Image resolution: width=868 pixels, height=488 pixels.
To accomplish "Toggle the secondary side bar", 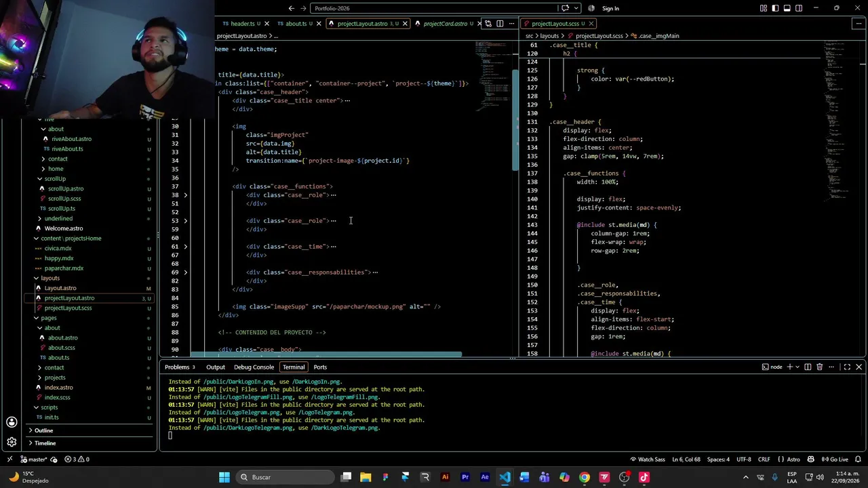I will [x=799, y=8].
